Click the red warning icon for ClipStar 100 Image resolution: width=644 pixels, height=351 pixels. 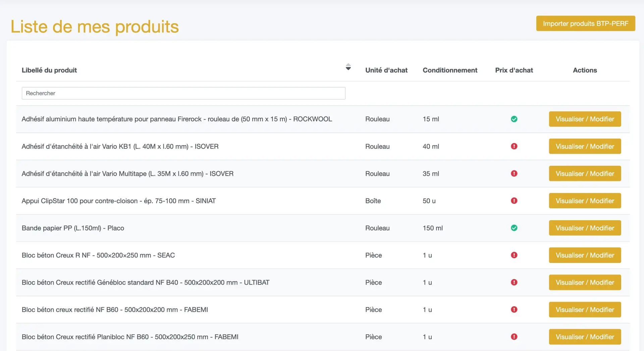pyautogui.click(x=514, y=201)
